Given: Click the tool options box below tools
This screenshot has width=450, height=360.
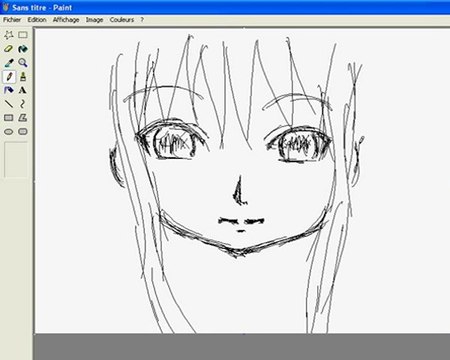Looking at the screenshot, I should (16, 160).
